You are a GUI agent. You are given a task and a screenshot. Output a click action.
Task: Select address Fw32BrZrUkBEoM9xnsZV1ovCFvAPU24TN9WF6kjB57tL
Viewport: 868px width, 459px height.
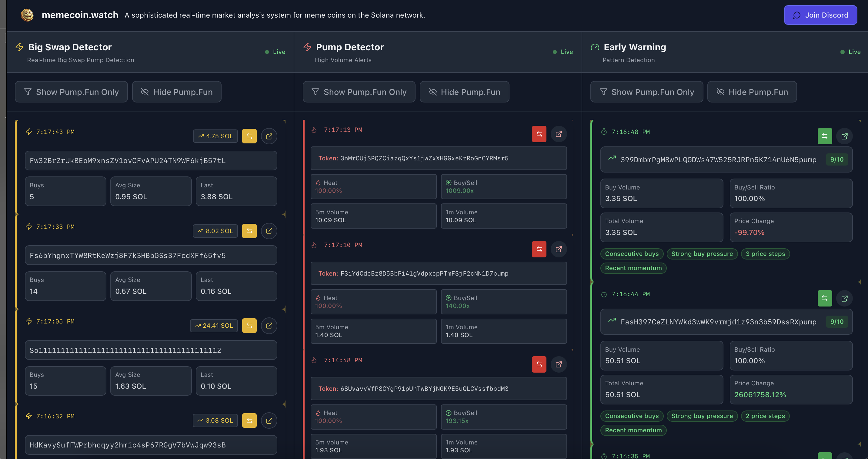[x=151, y=160]
